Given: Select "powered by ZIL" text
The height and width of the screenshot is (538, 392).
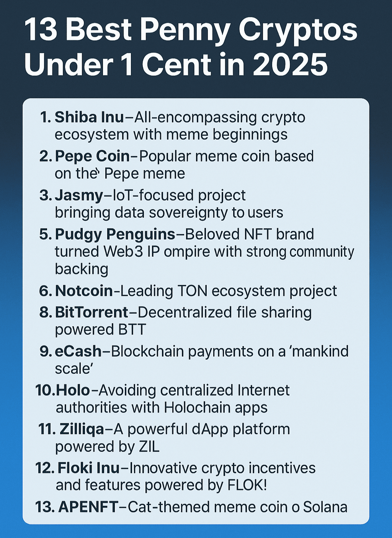Looking at the screenshot, I should tap(107, 447).
